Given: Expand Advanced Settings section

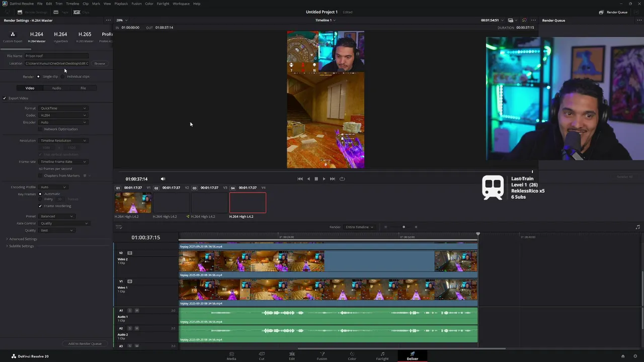Looking at the screenshot, I should (22, 239).
